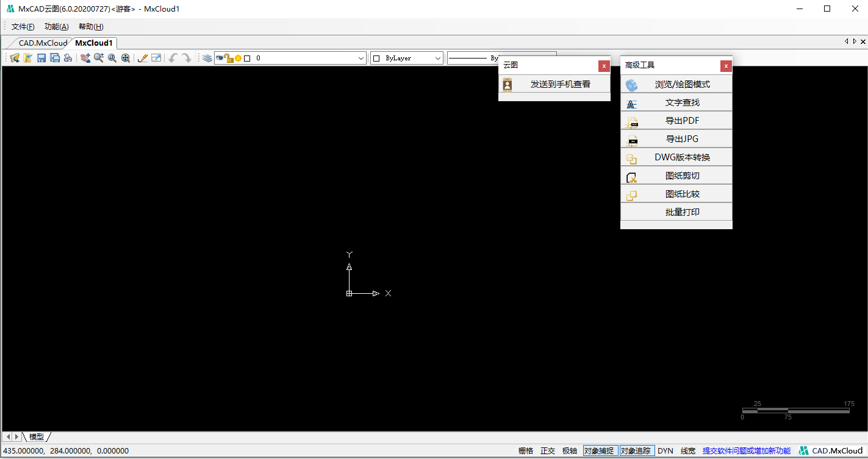Click the save-as icon with two disks
The width and height of the screenshot is (868, 459).
(55, 58)
